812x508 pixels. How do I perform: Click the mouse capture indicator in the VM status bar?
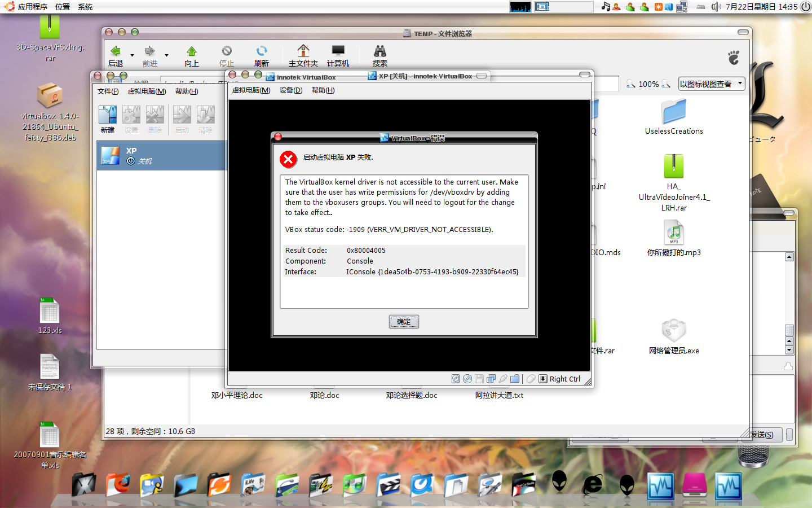click(531, 379)
